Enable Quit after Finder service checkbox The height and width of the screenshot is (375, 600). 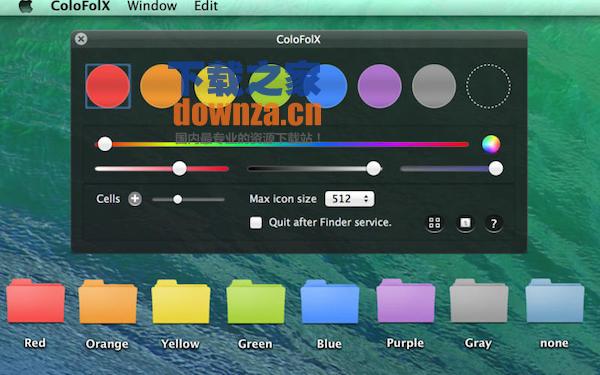coord(256,223)
